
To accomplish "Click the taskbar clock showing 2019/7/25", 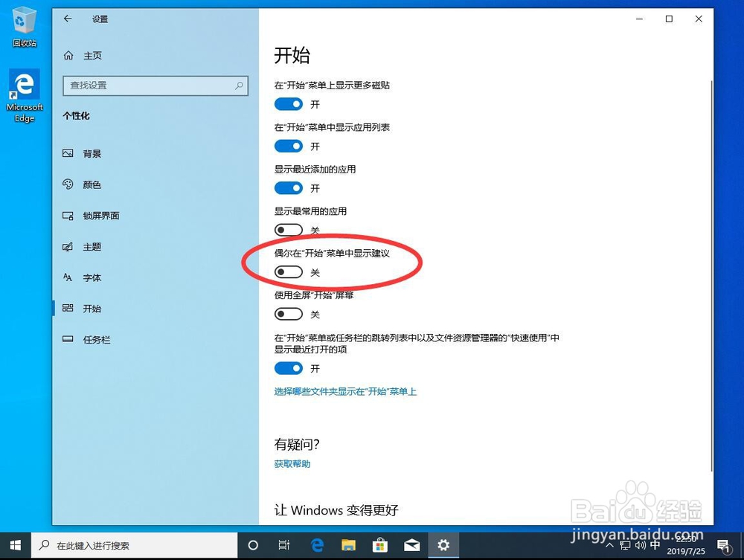I will 686,545.
